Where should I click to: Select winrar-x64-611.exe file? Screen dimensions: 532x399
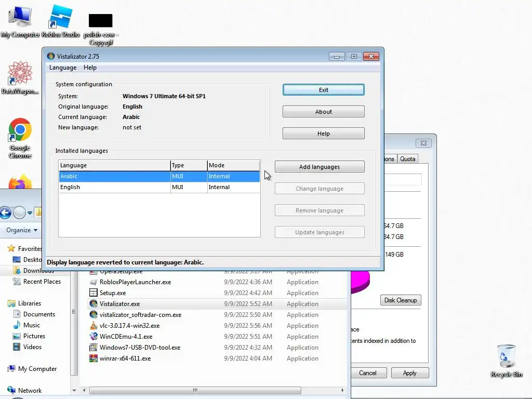(217, 358)
